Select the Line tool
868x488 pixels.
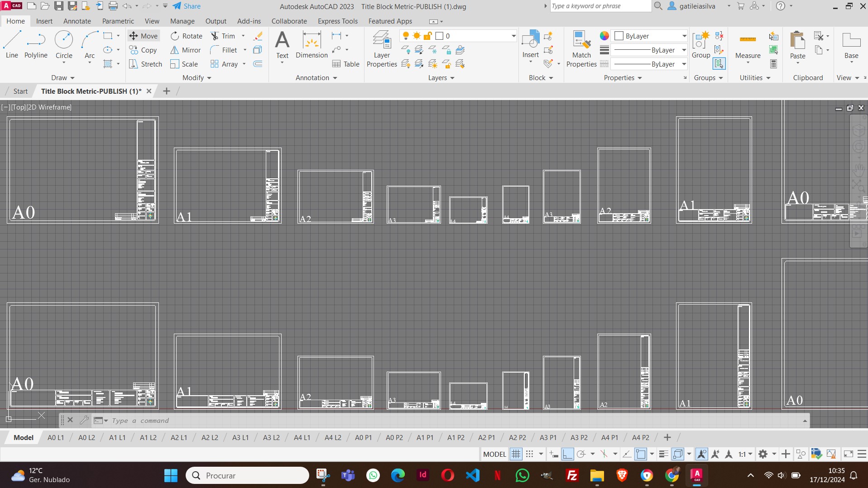[12, 45]
